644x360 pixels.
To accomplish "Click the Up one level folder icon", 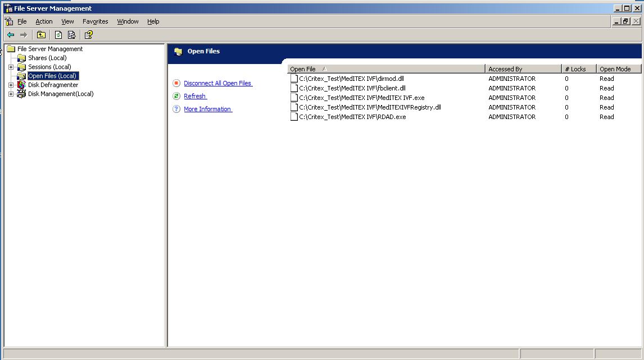I will [x=41, y=35].
